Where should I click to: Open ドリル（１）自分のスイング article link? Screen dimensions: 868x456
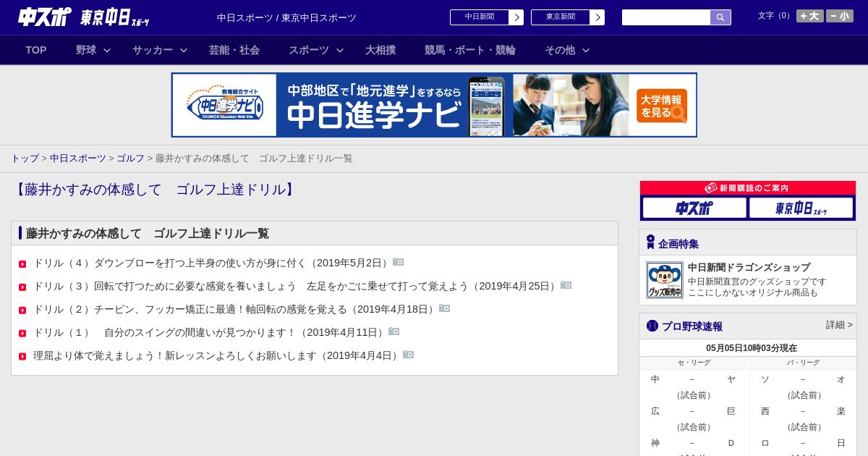210,332
